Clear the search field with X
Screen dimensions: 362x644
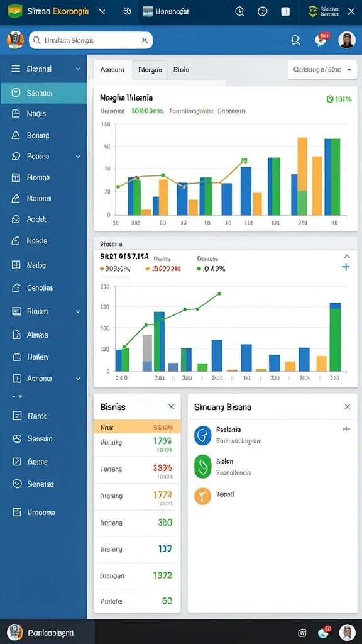pos(145,40)
